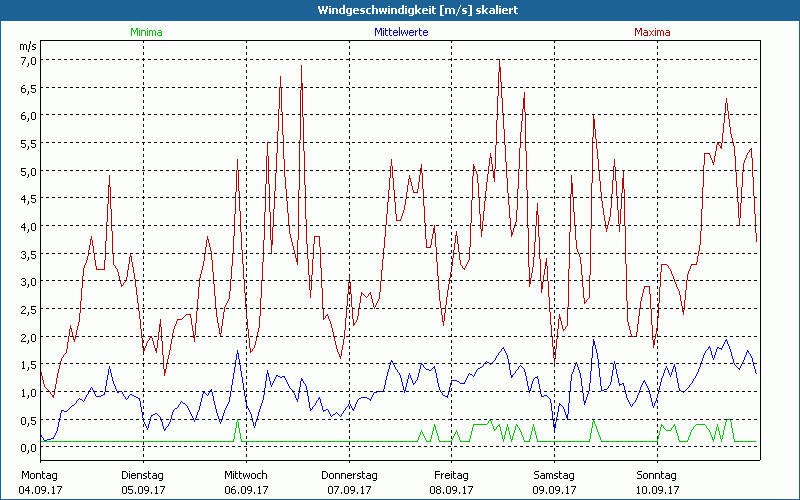The width and height of the screenshot is (800, 500).
Task: Select the Sonntag day label
Action: [x=657, y=475]
